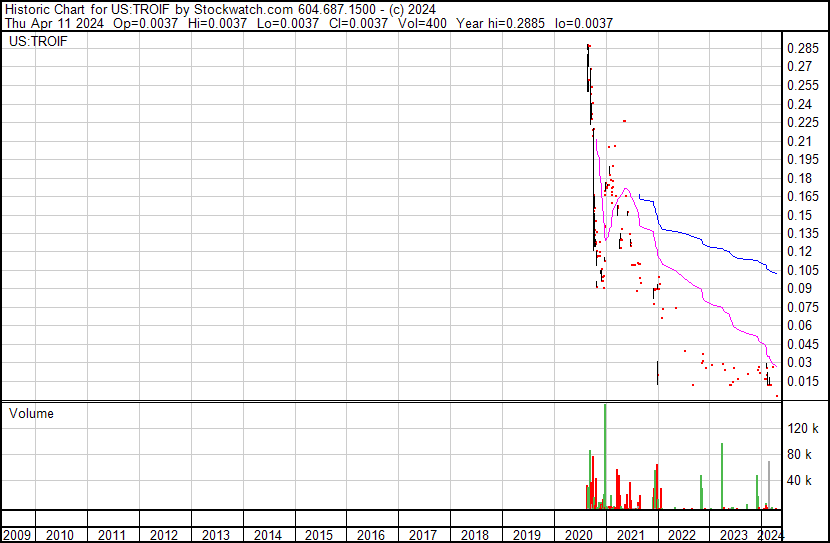Image resolution: width=830 pixels, height=543 pixels.
Task: Click the 0.225 price axis value
Action: tap(803, 123)
